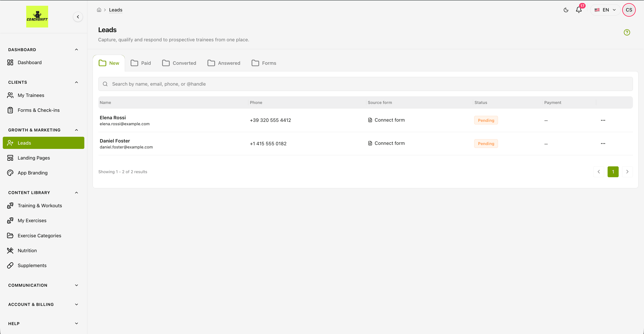Focus the leads search field
The image size is (644, 334).
(365, 84)
